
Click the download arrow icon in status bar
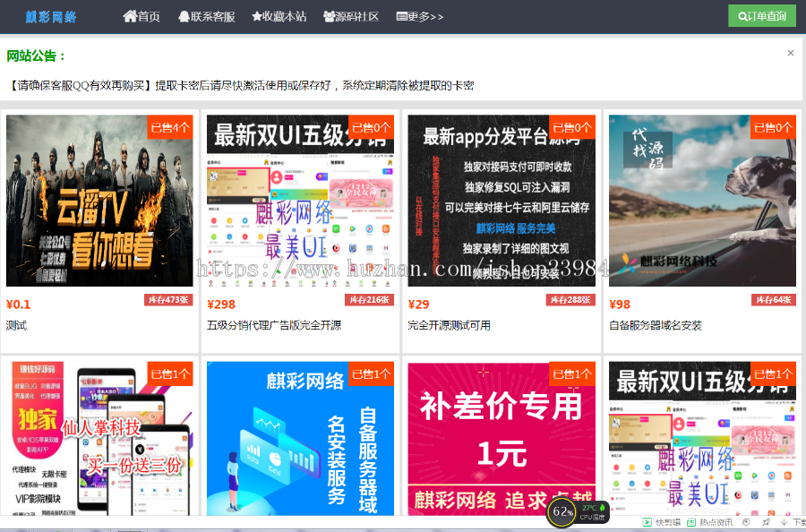coord(784,522)
